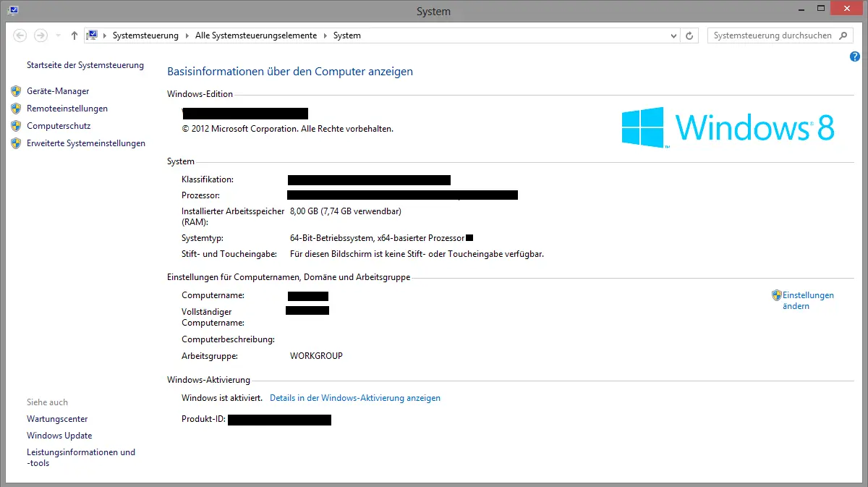The width and height of the screenshot is (868, 487).
Task: Open help via blue question mark
Action: (x=855, y=56)
